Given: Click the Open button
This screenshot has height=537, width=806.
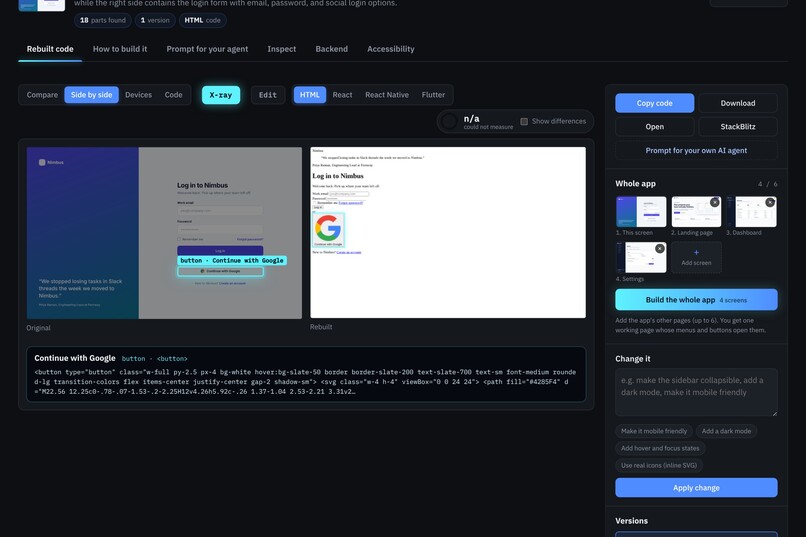Looking at the screenshot, I should (654, 126).
